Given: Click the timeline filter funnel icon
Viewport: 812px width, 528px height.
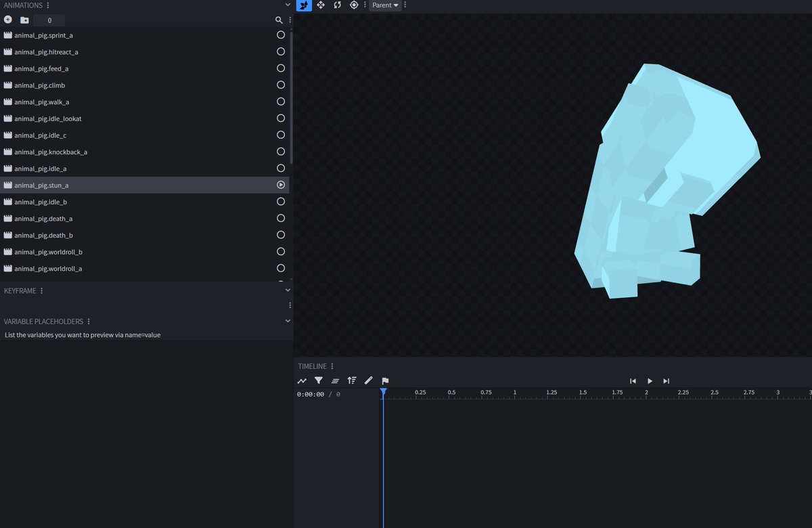Looking at the screenshot, I should point(318,381).
